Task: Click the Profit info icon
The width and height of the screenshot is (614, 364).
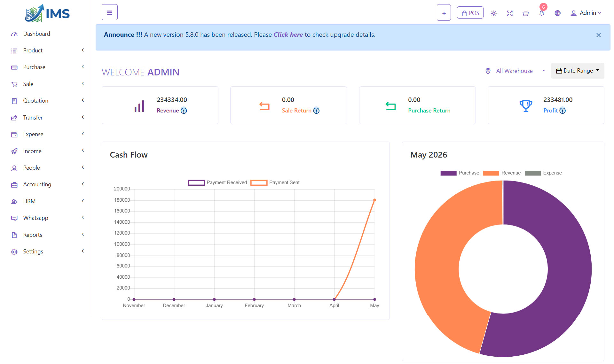Action: (563, 111)
